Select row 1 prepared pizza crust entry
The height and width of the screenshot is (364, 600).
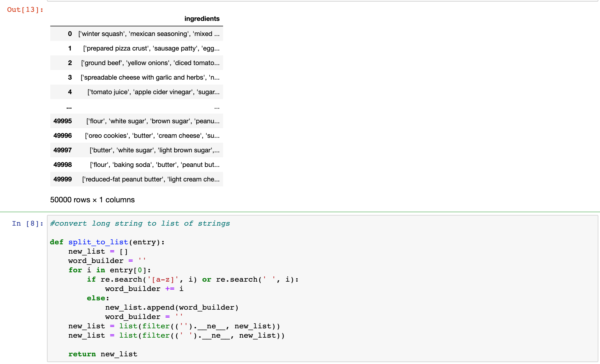coord(151,48)
